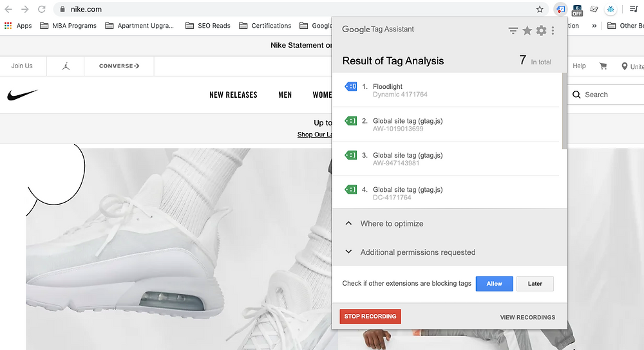The height and width of the screenshot is (350, 644).
Task: Click the Later button
Action: tap(535, 284)
